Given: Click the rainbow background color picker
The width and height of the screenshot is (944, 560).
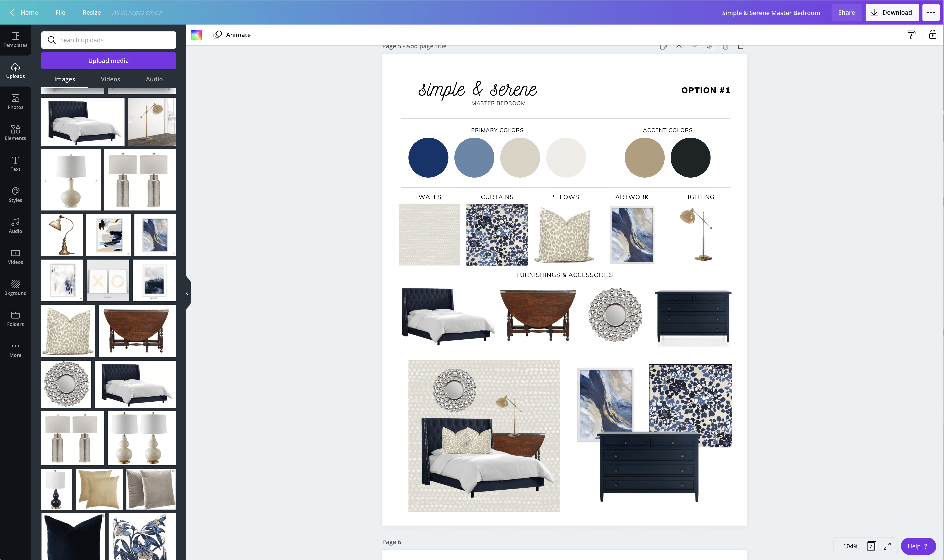Looking at the screenshot, I should (196, 35).
